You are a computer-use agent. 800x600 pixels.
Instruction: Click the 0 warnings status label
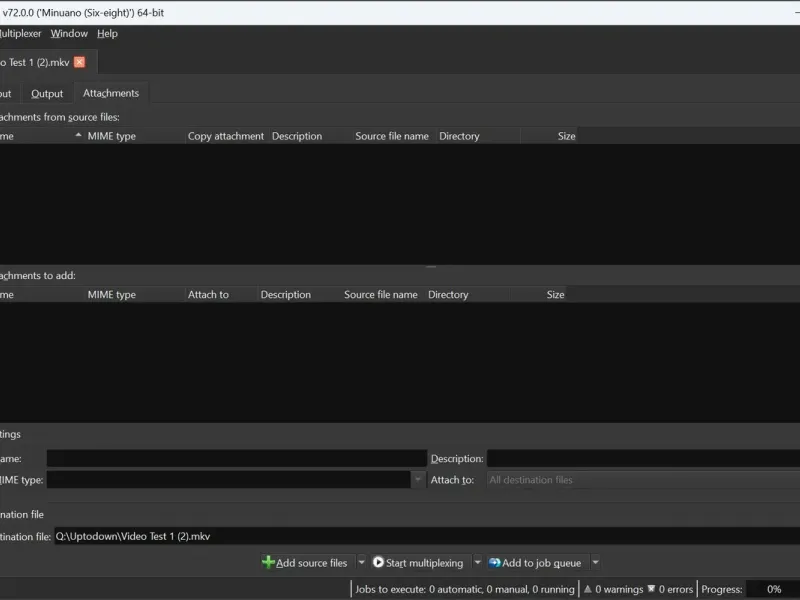click(619, 589)
